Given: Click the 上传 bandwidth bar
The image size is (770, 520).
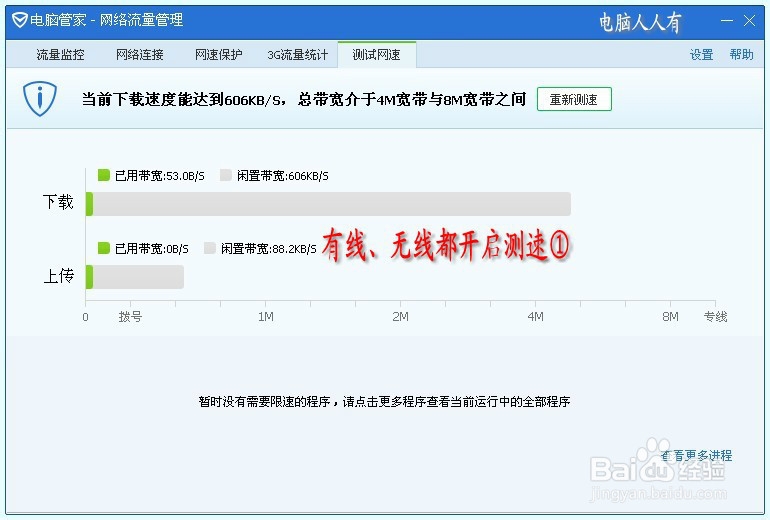Looking at the screenshot, I should pos(135,277).
